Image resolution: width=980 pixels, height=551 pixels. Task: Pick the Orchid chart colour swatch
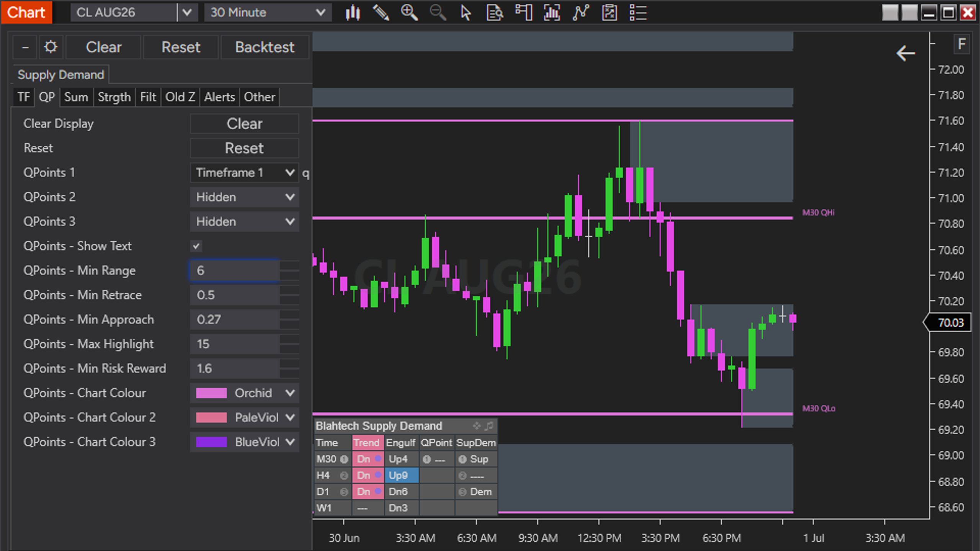(x=211, y=393)
